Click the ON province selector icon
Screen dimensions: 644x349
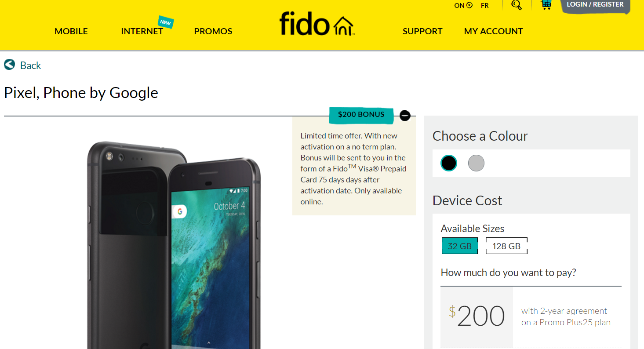tap(469, 5)
